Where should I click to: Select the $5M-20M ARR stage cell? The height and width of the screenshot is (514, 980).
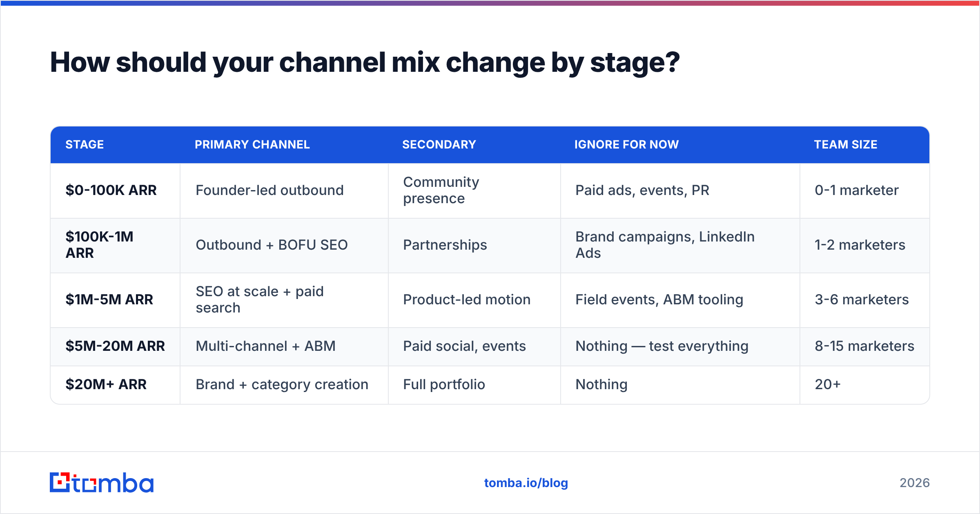[115, 346]
